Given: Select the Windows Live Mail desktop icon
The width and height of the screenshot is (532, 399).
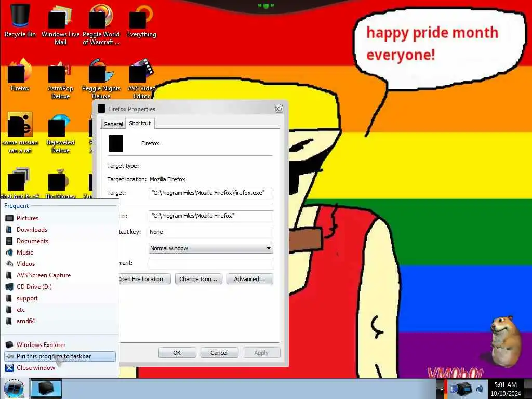Looking at the screenshot, I should click(60, 24).
